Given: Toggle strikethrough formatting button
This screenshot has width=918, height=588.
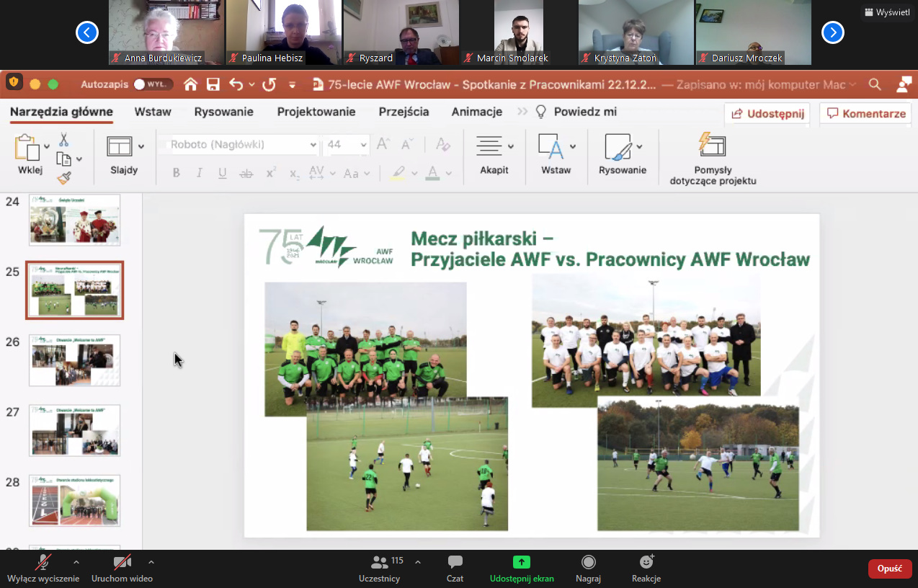Looking at the screenshot, I should [246, 173].
